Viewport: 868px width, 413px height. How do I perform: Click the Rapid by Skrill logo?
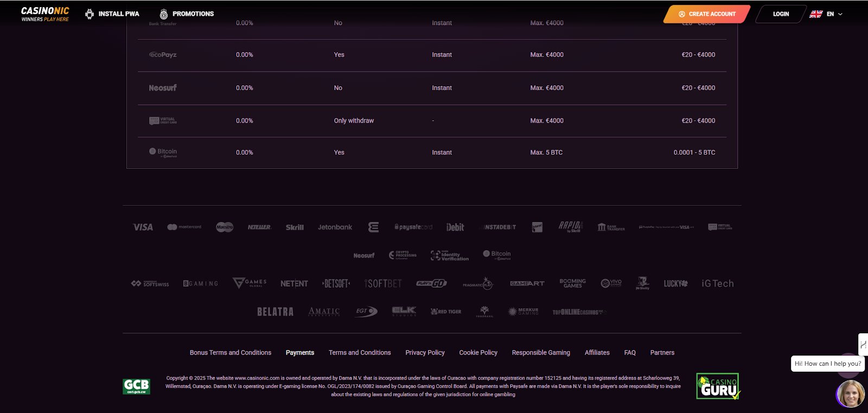(571, 227)
